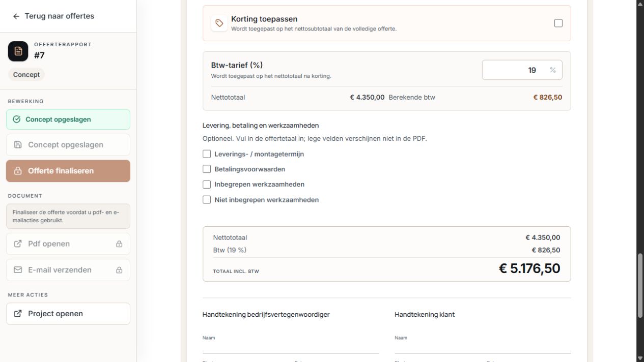Click the external-link icon beside Pdf openen
This screenshot has width=644, height=362.
pyautogui.click(x=18, y=244)
